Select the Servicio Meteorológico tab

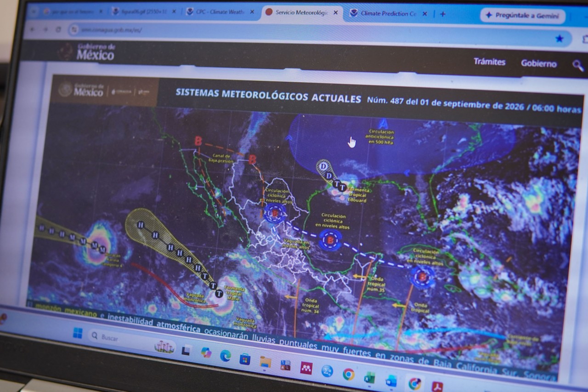pos(302,12)
